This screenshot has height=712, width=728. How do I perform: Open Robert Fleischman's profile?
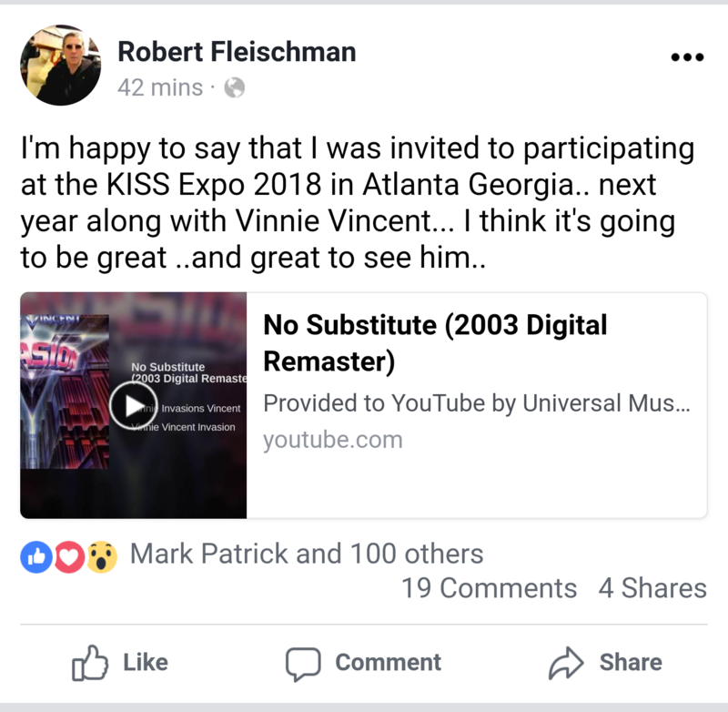point(238,52)
